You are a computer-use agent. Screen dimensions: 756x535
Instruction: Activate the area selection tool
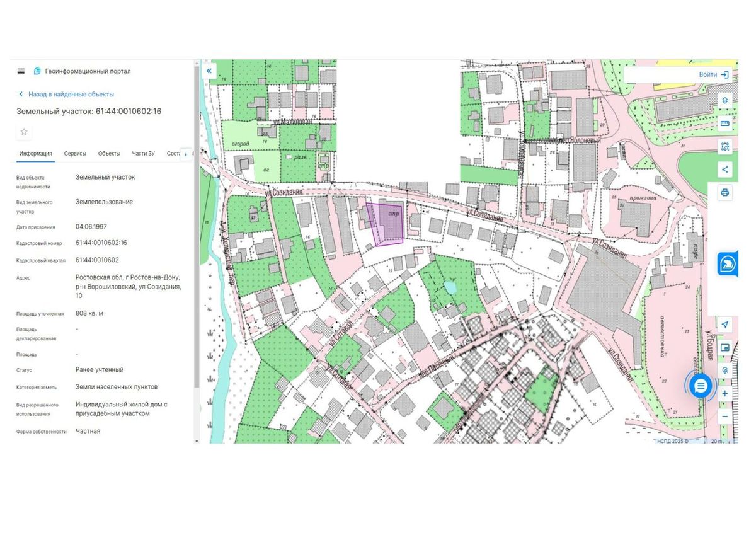pos(725,146)
